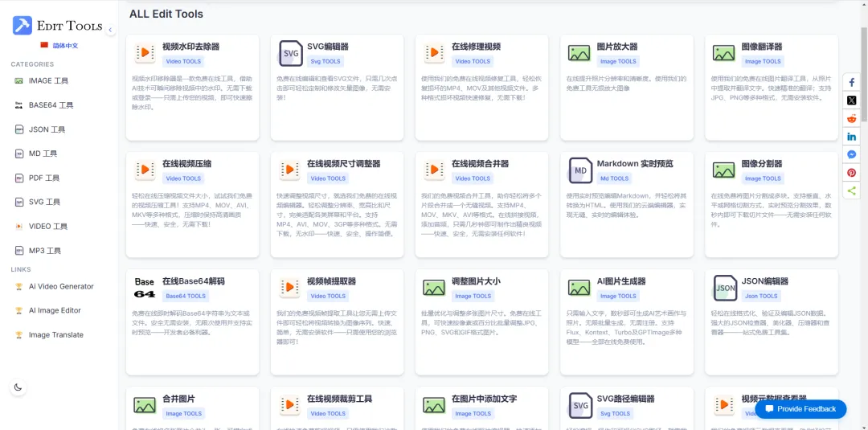Click the Base64 TOOLS tag
The height and width of the screenshot is (430, 868).
click(186, 296)
